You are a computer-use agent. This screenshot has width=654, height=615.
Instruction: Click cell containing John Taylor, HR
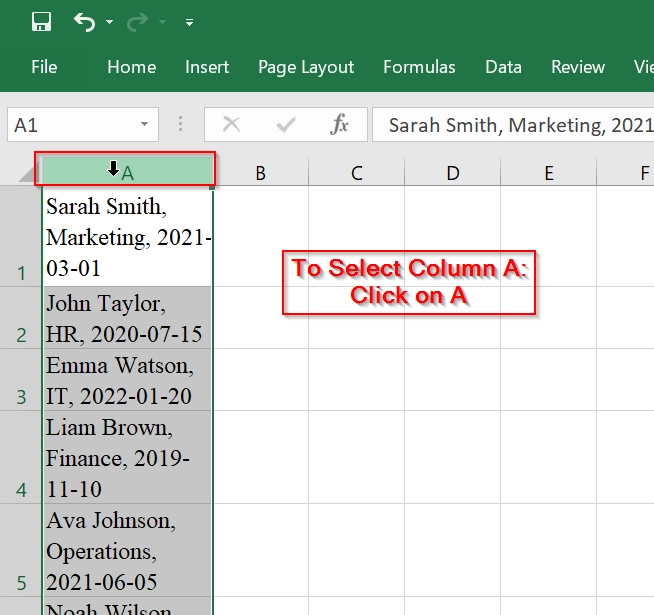pos(128,318)
